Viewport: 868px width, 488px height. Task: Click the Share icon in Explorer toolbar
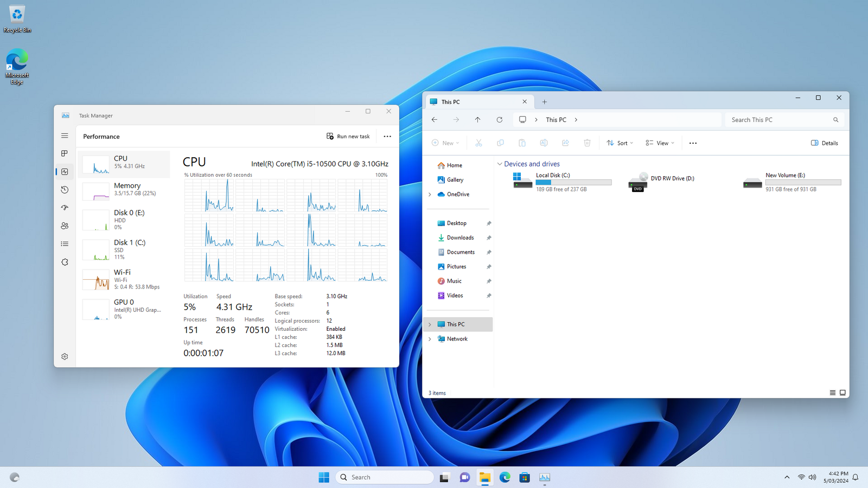[565, 143]
